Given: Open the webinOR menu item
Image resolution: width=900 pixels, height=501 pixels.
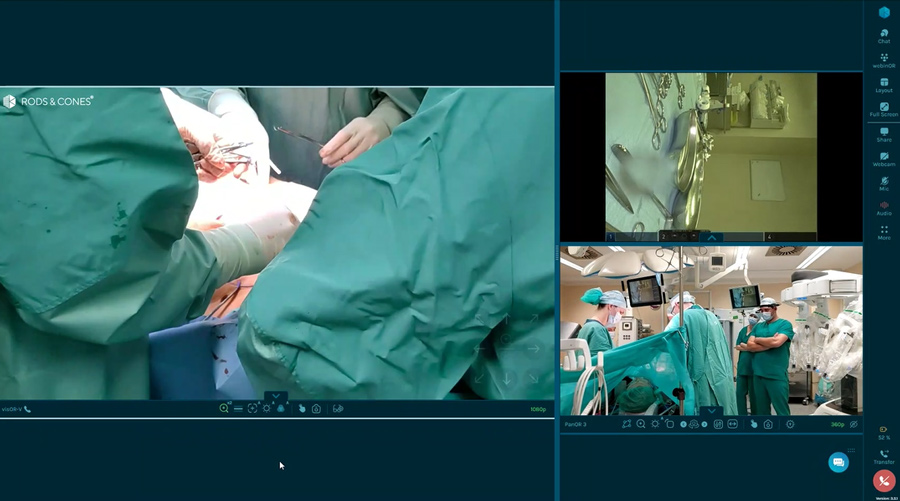Looking at the screenshot, I should (884, 60).
